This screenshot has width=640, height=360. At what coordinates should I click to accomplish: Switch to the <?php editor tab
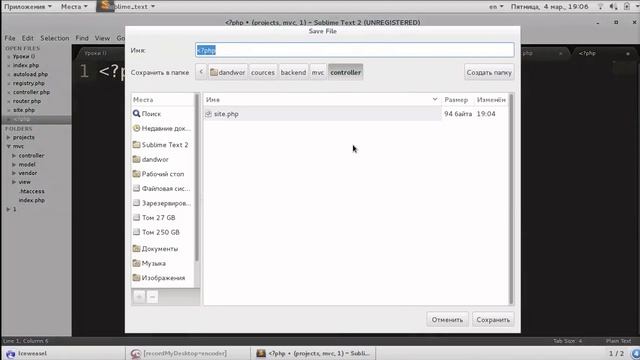click(x=603, y=53)
